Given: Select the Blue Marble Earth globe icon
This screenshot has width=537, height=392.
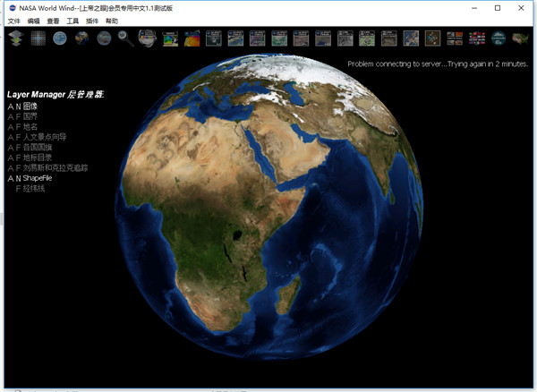Looking at the screenshot, I should pos(81,38).
